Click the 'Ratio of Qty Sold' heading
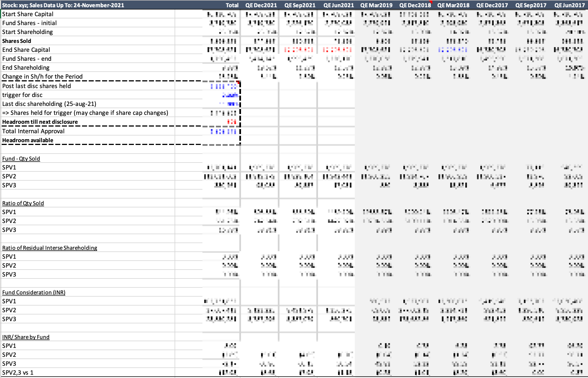588x378 pixels. tap(23, 203)
